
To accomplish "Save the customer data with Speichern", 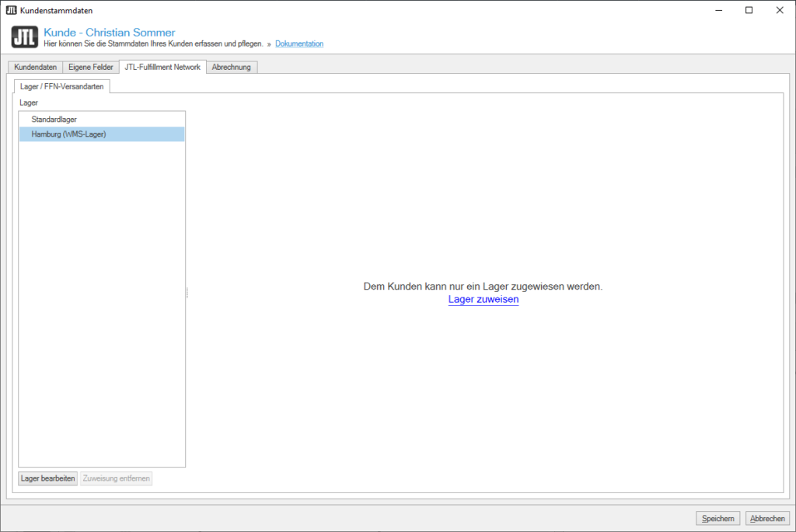I will click(x=717, y=519).
